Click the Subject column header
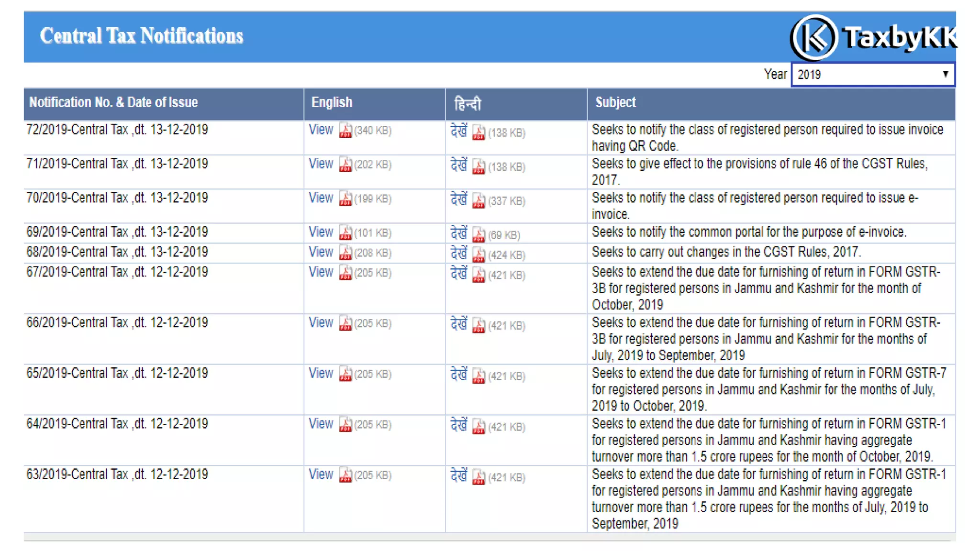 point(615,102)
